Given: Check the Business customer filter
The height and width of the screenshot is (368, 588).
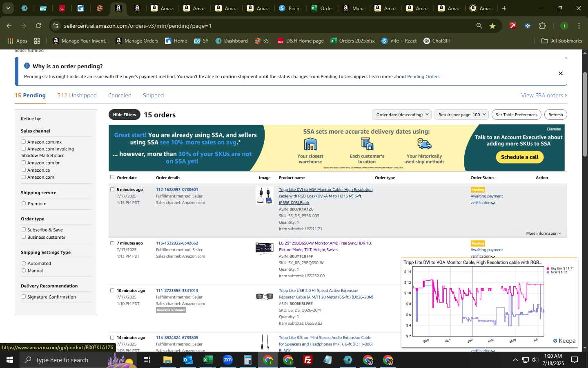Looking at the screenshot, I should click(24, 237).
